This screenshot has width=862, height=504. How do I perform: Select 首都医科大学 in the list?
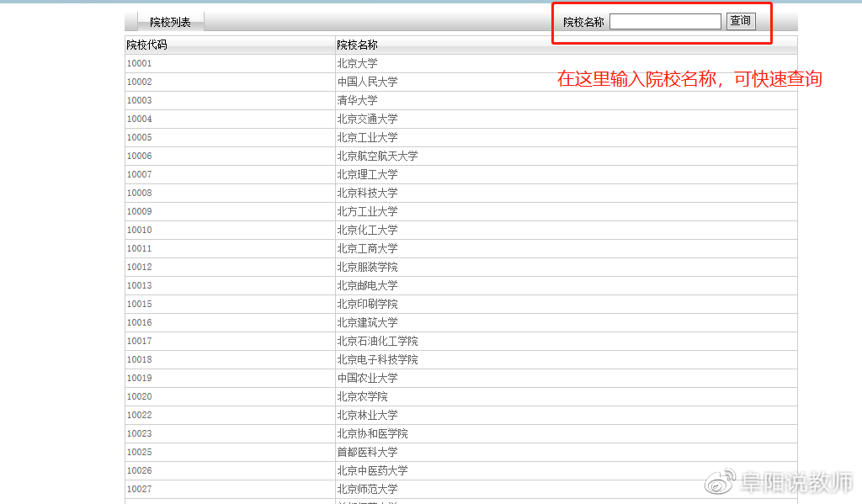click(x=367, y=453)
